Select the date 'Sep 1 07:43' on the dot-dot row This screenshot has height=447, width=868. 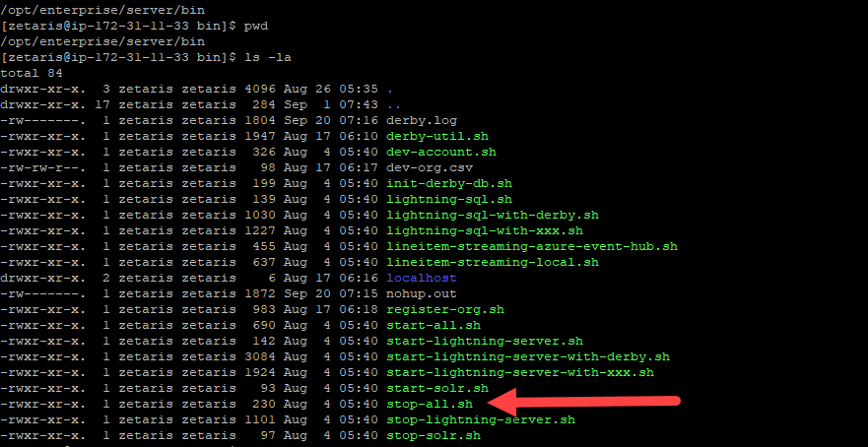tap(330, 104)
